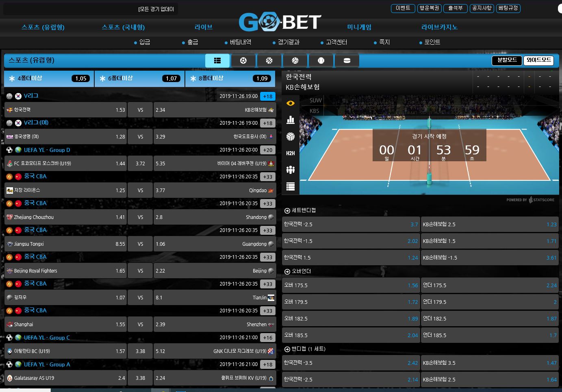This screenshot has width=562, height=392.
Task: Select 한국전력 -2.5 set handicap 3.7
Action: click(x=351, y=224)
